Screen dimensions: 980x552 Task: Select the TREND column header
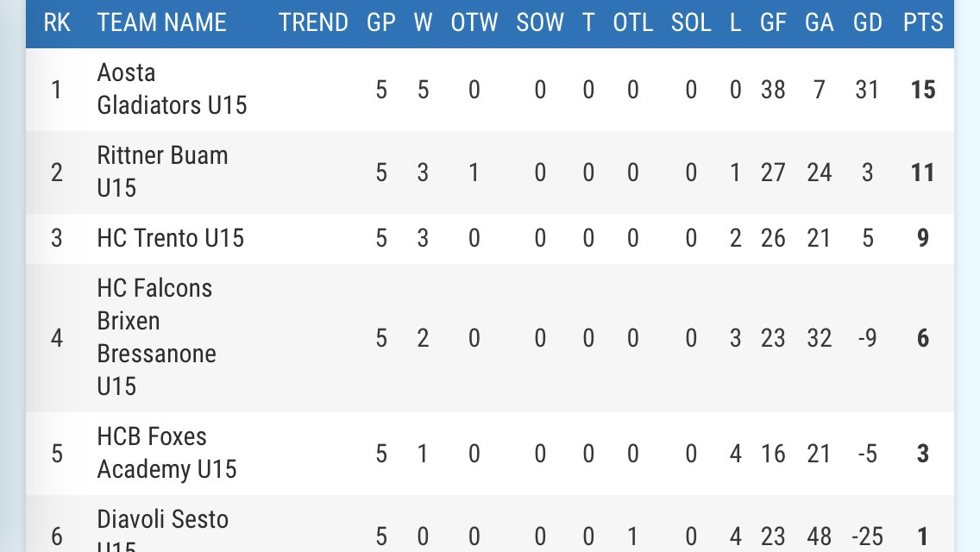click(313, 22)
